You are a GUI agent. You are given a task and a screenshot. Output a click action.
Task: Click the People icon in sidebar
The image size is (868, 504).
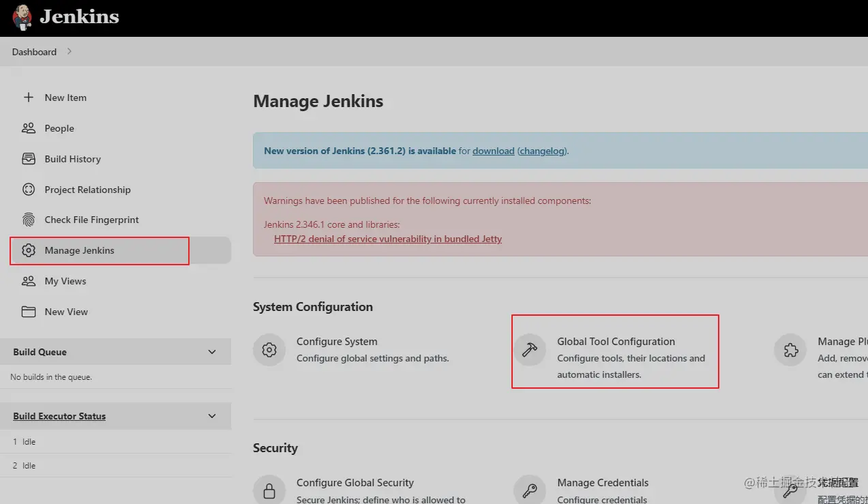click(x=29, y=128)
